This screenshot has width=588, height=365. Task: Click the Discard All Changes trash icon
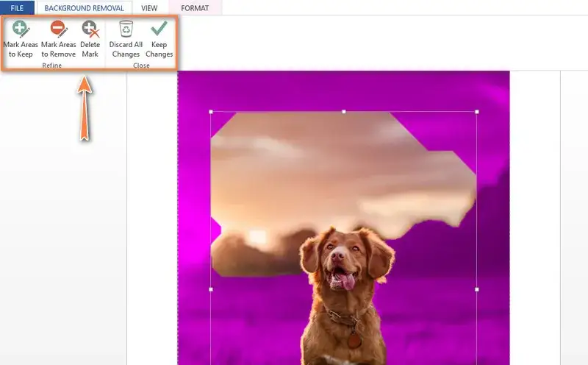tap(126, 29)
